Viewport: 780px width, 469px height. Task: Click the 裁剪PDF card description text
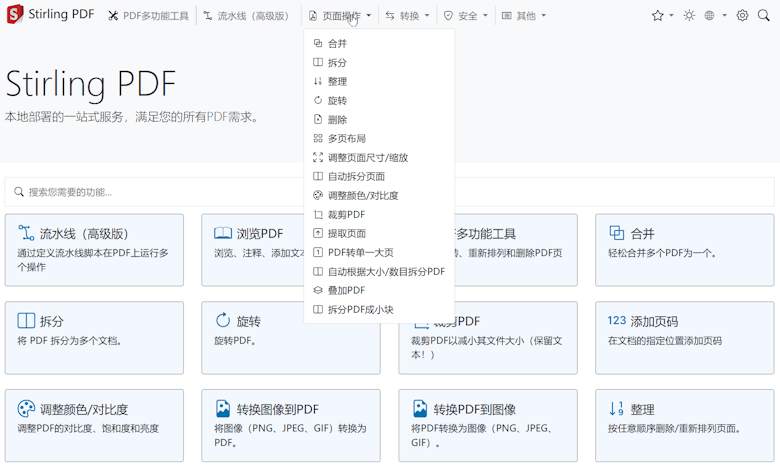(x=486, y=347)
